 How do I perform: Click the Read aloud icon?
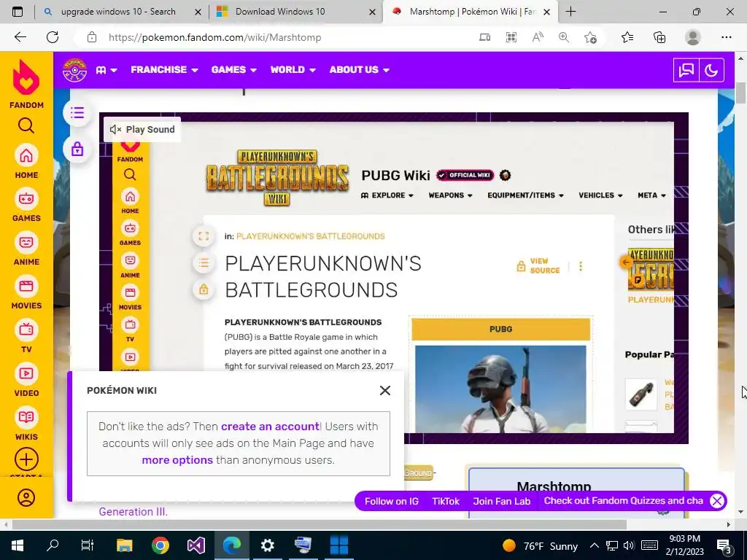coord(538,37)
